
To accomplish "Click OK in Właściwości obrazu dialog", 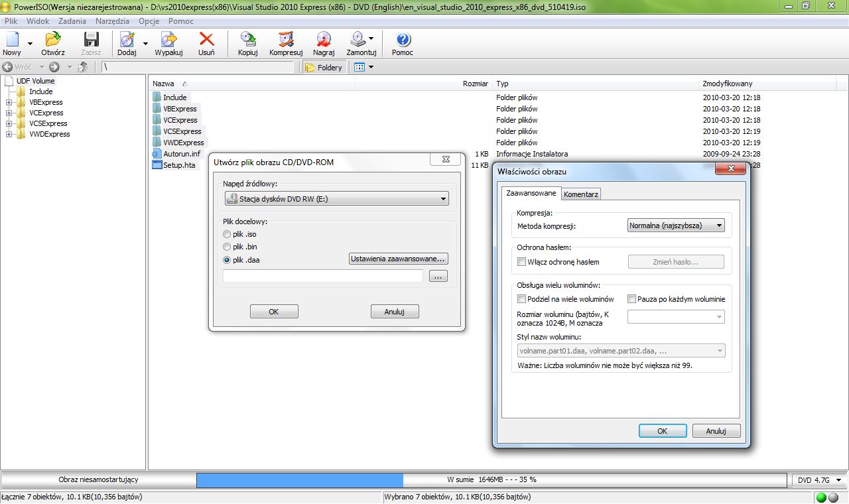I will tap(662, 431).
